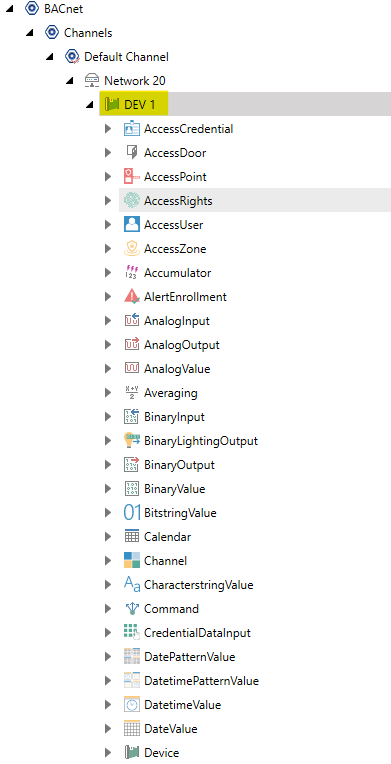Viewport: 391px width, 764px height.
Task: Click the AlertEnrollment warning triangle icon
Action: [x=132, y=297]
